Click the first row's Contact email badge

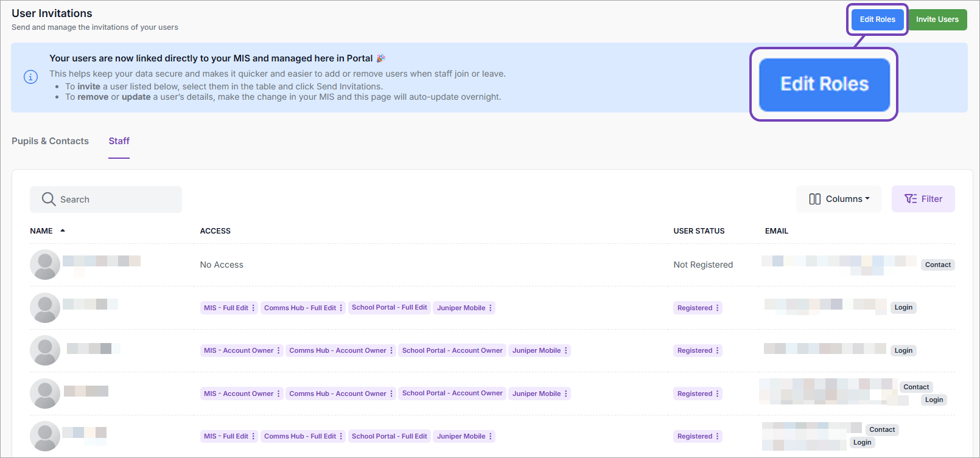click(x=937, y=265)
